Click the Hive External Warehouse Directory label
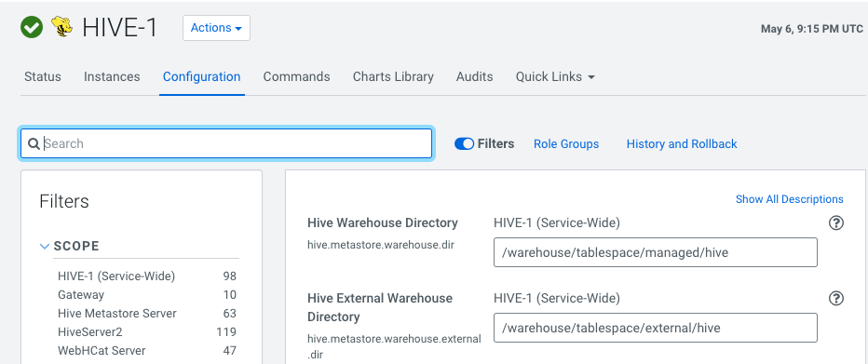Image resolution: width=868 pixels, height=364 pixels. pyautogui.click(x=380, y=307)
